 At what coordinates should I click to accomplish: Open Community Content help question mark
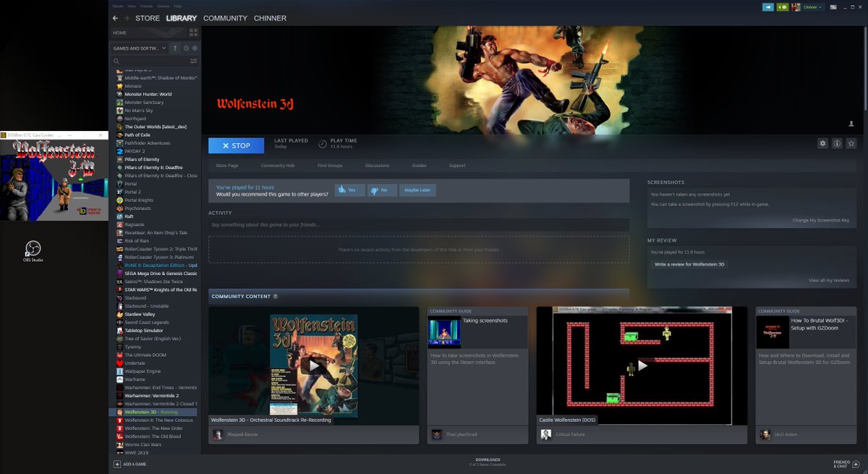[275, 297]
